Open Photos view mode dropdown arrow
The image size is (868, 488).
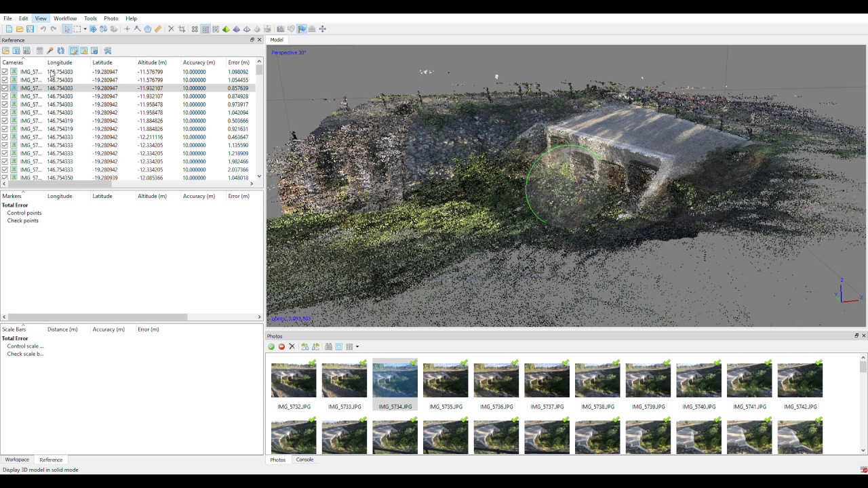coord(357,346)
